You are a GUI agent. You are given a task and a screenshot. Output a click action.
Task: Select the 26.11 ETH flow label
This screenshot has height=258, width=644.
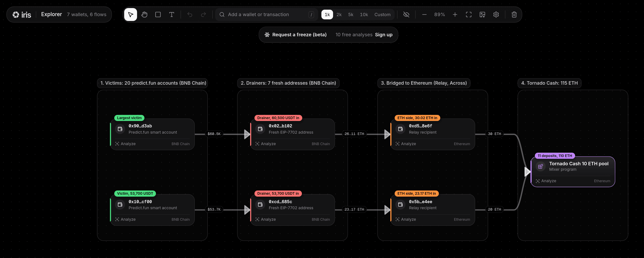(x=354, y=134)
